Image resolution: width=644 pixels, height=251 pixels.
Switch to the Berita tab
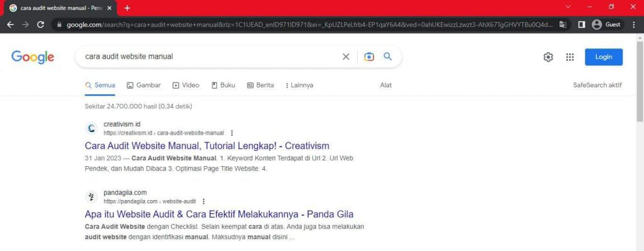(x=260, y=86)
